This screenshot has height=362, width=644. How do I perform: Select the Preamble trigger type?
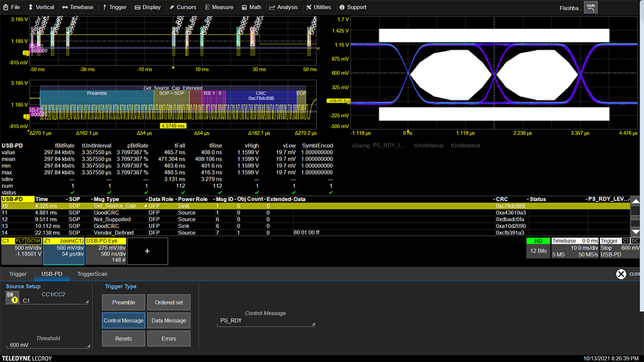click(x=123, y=302)
